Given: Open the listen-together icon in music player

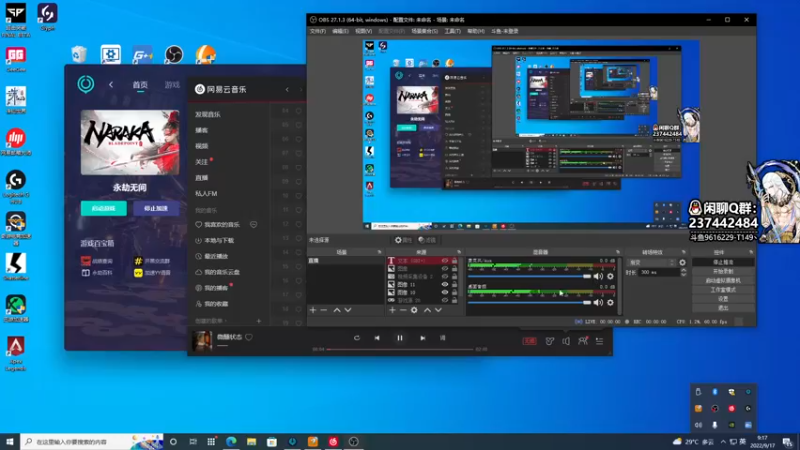Looking at the screenshot, I should pyautogui.click(x=583, y=341).
